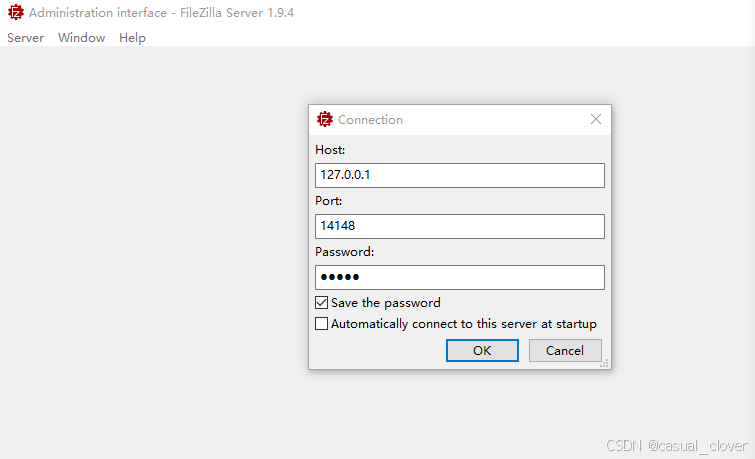Tick the Save the password checkbox box
Image resolution: width=755 pixels, height=459 pixels.
322,302
